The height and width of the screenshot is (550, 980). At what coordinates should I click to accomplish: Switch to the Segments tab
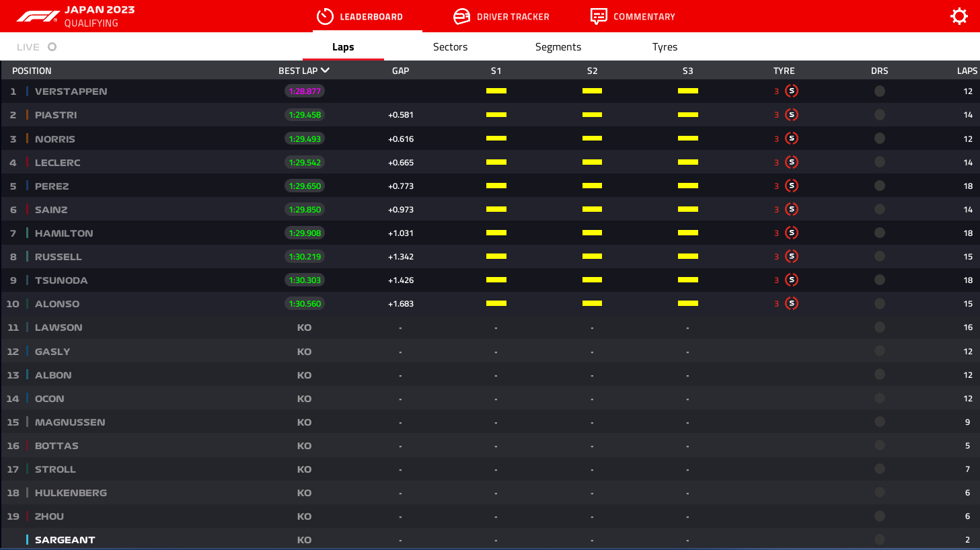pos(558,46)
